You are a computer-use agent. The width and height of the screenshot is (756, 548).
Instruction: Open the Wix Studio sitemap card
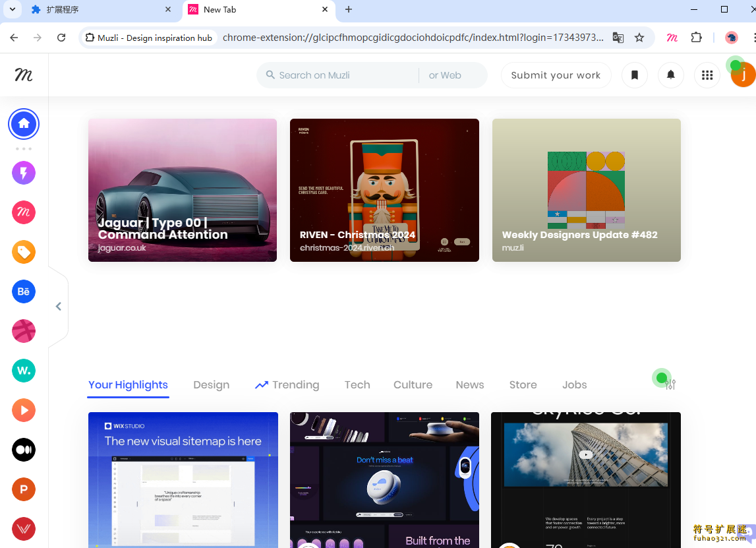(x=183, y=479)
